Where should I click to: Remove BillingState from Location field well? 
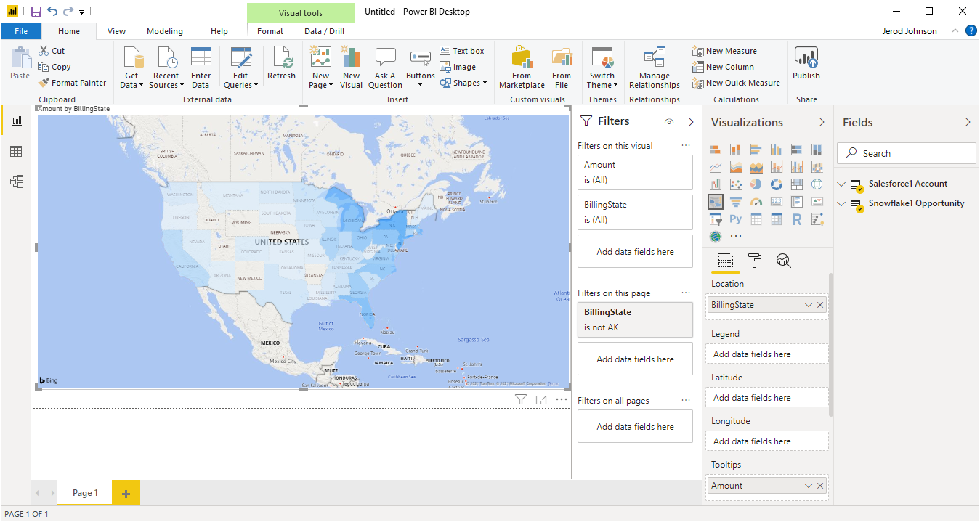pos(820,305)
